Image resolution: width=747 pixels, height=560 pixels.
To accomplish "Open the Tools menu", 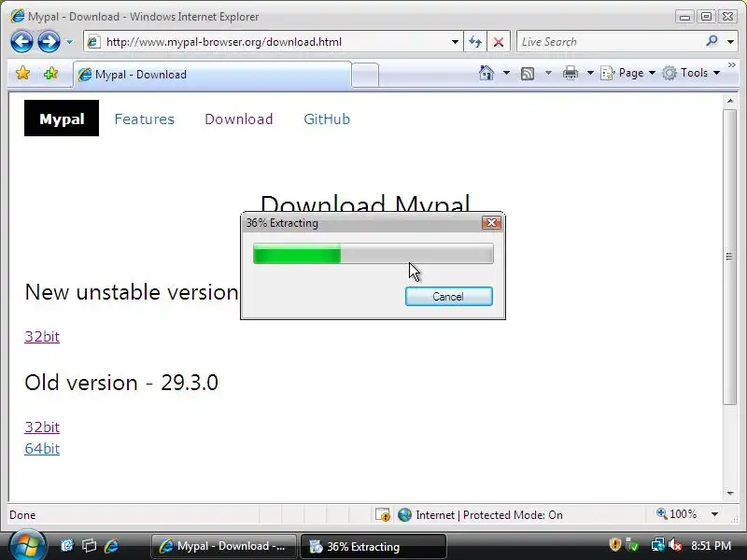I will (x=691, y=73).
